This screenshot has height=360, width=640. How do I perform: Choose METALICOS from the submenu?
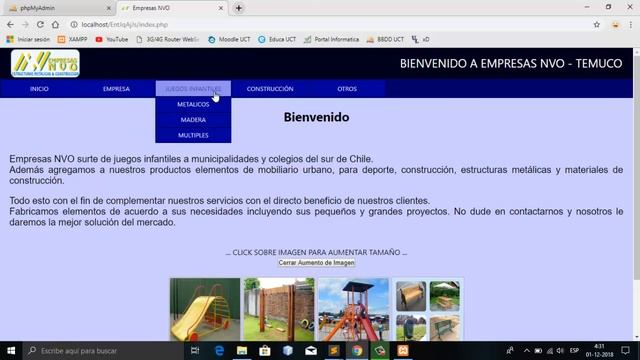click(193, 104)
